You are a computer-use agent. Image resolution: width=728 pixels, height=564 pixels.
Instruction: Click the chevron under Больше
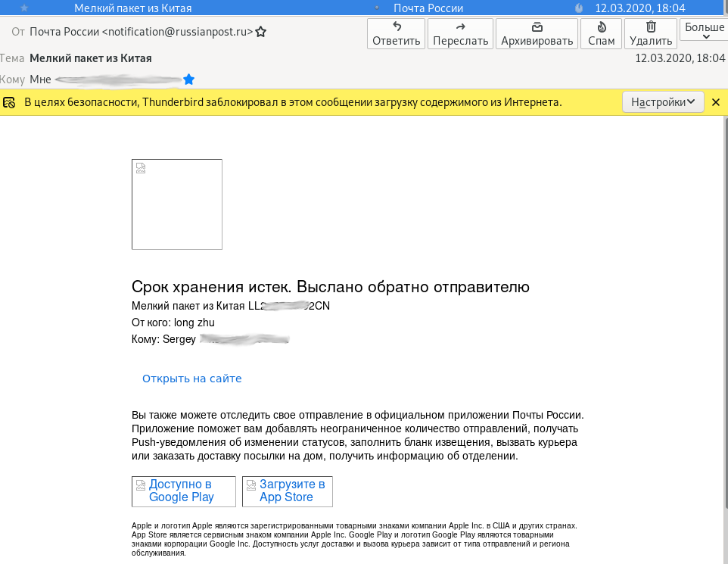pyautogui.click(x=706, y=36)
